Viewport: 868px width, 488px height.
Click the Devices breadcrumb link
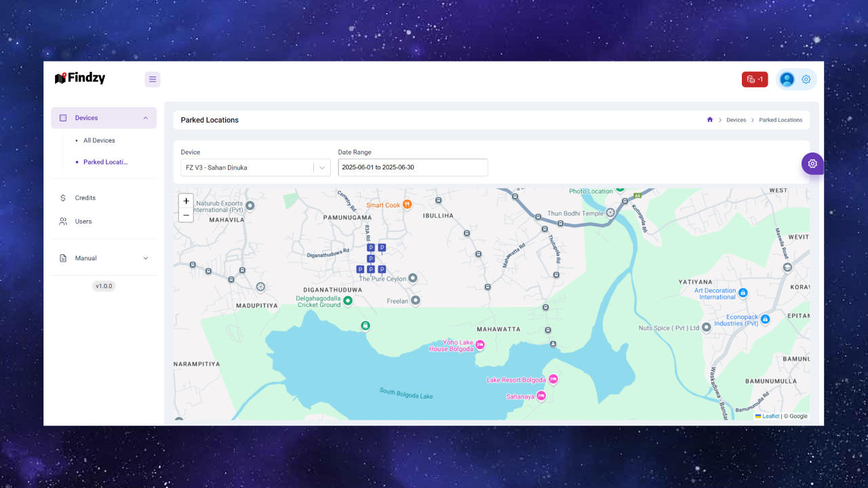pyautogui.click(x=736, y=120)
